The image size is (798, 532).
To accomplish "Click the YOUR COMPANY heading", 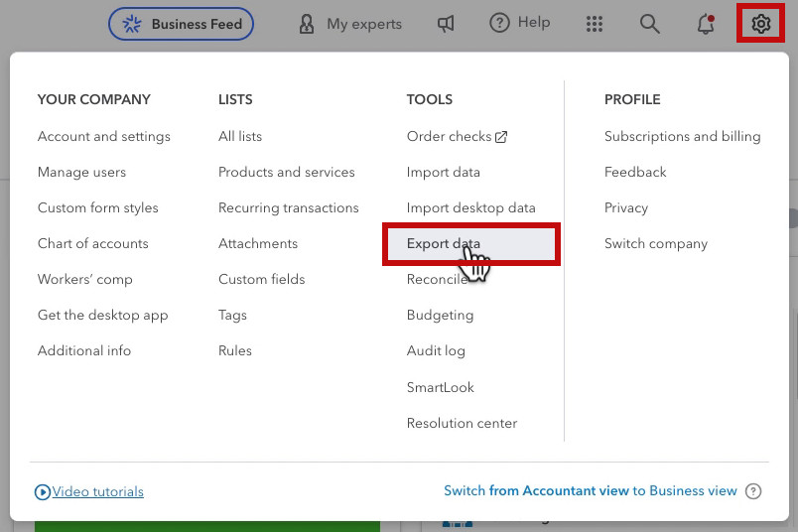I will 94,99.
